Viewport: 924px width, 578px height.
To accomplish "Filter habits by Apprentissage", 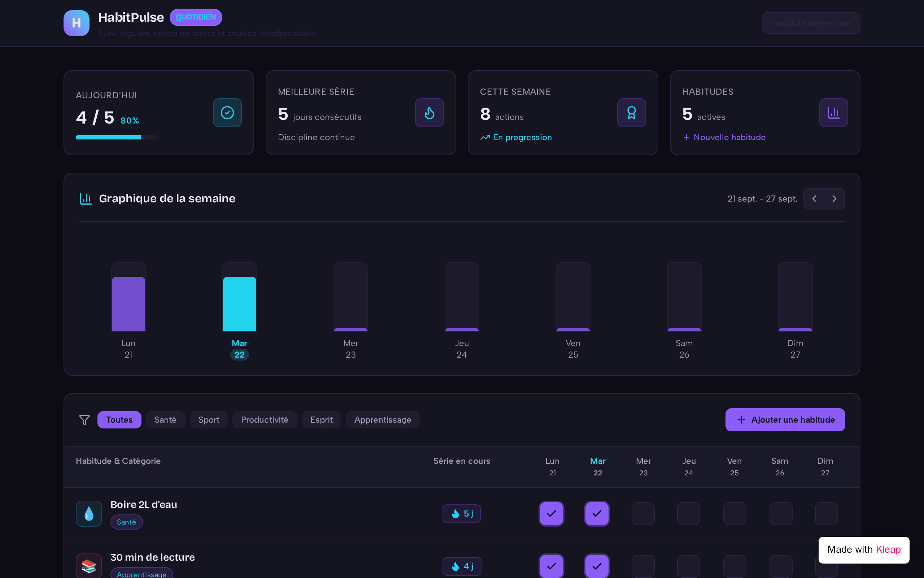I will 383,420.
